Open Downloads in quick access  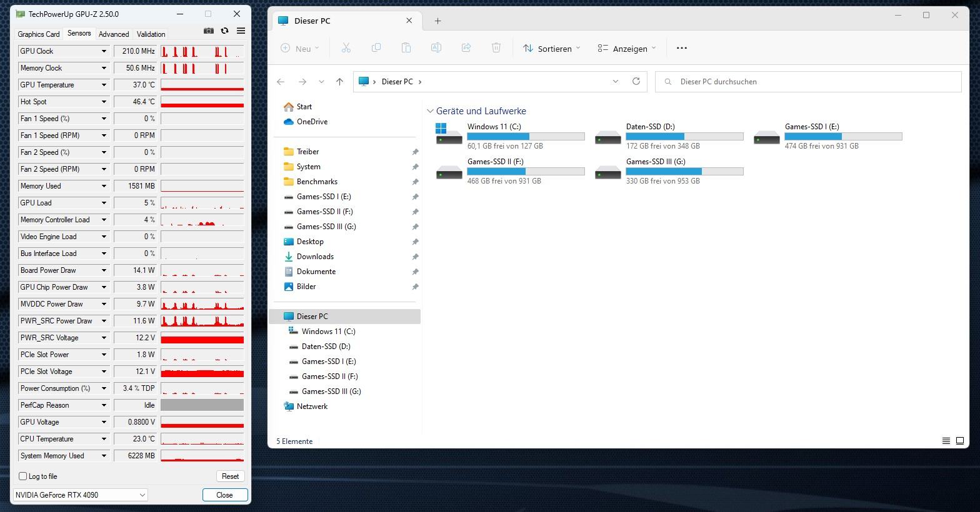coord(309,257)
